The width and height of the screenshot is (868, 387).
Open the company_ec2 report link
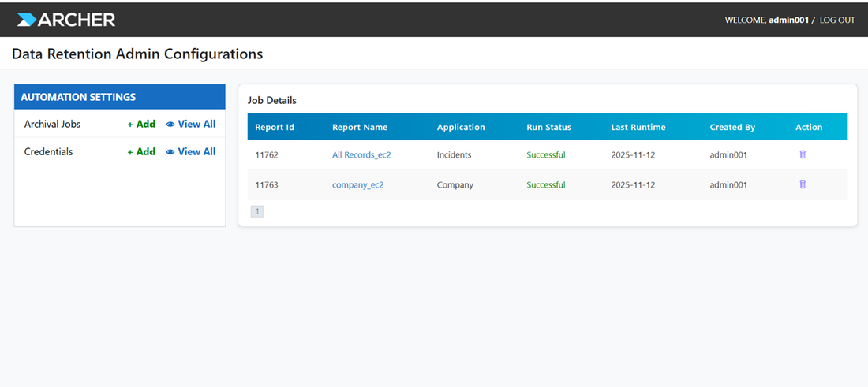pyautogui.click(x=357, y=184)
